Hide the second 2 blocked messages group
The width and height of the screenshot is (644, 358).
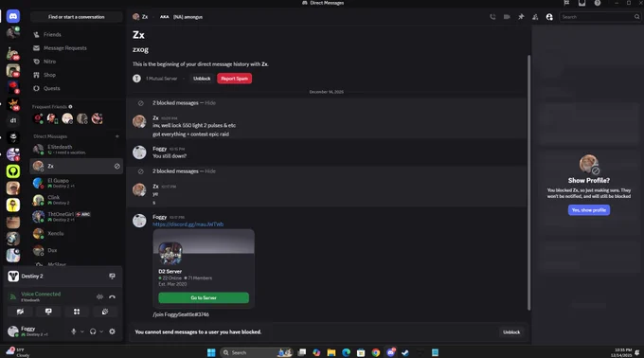210,171
